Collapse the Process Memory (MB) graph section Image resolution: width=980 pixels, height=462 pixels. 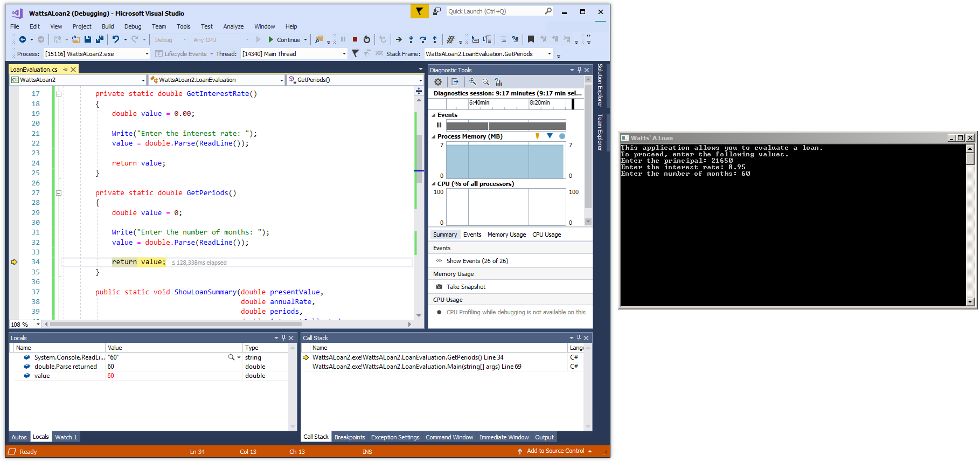(x=433, y=137)
